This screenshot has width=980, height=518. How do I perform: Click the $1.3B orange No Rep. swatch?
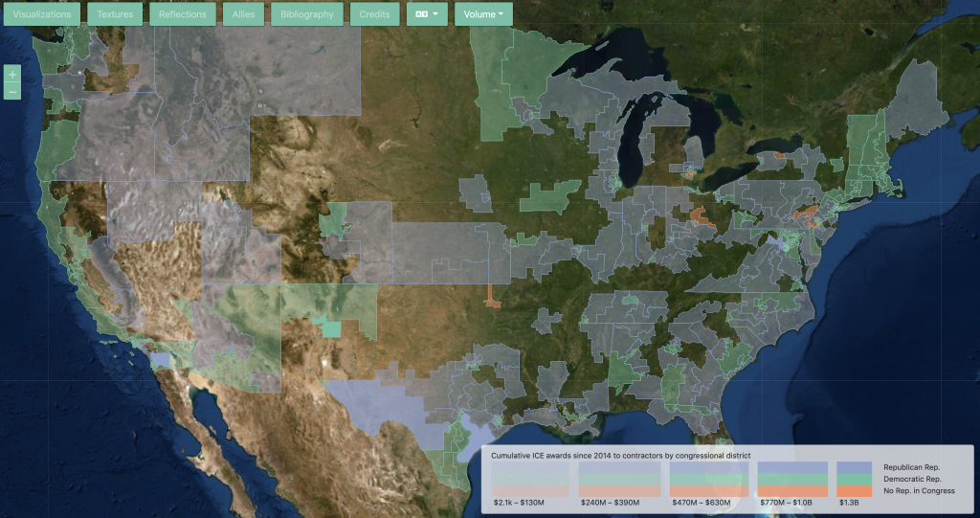855,491
